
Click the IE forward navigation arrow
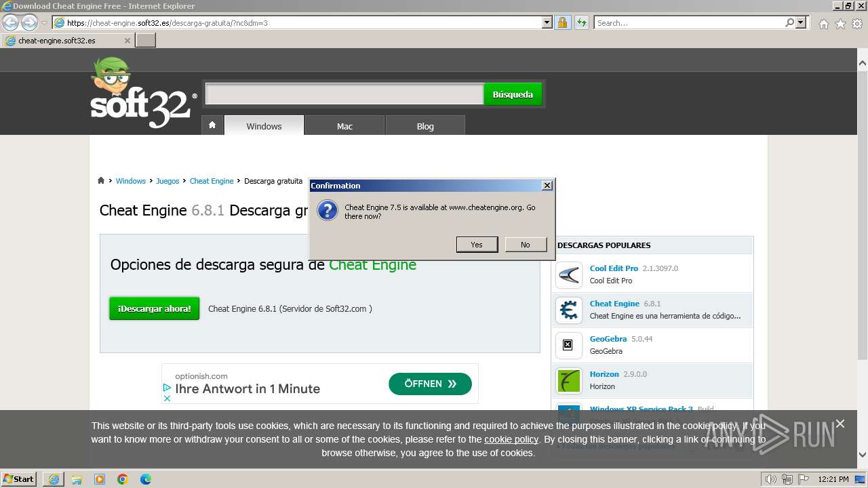(x=29, y=22)
